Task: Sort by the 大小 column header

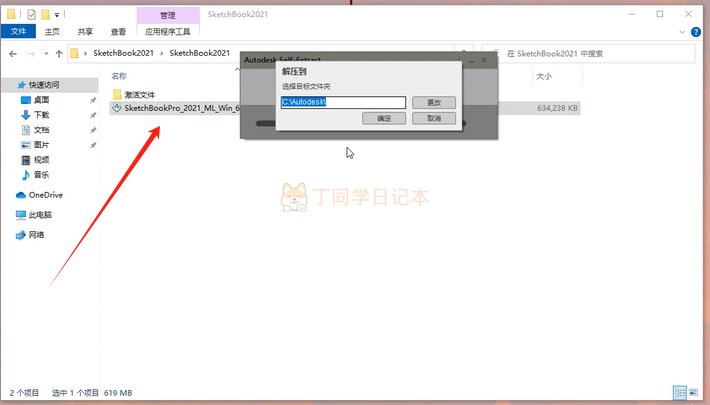Action: point(544,76)
